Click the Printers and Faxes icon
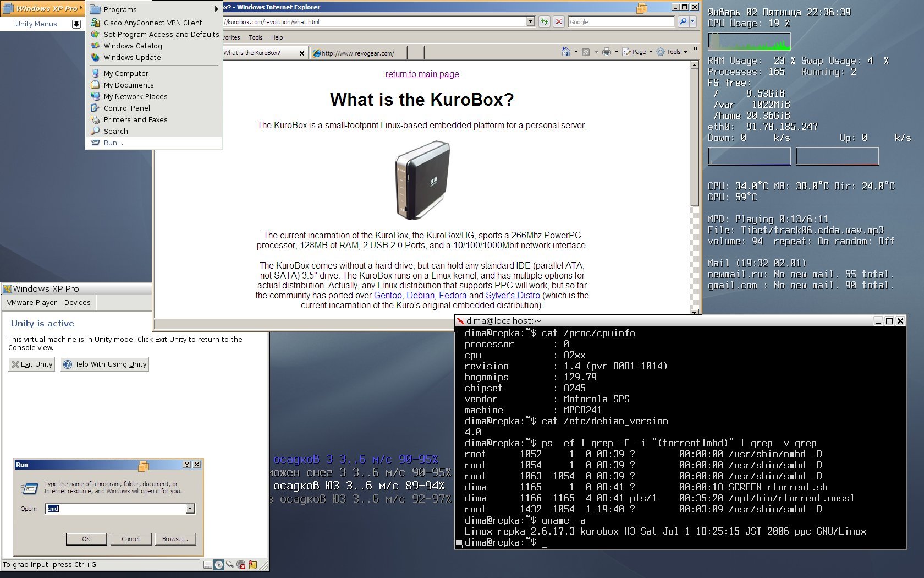This screenshot has width=924, height=578. (95, 119)
